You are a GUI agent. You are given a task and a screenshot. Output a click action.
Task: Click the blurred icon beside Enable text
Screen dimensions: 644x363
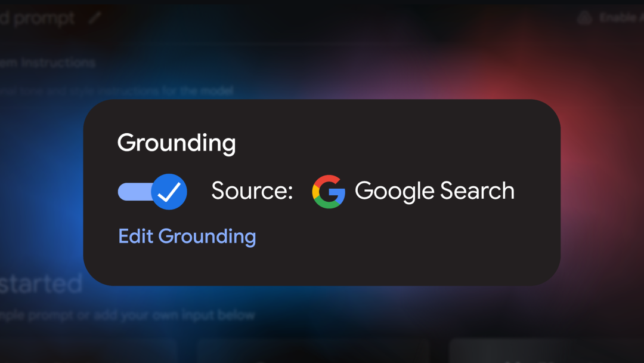584,18
